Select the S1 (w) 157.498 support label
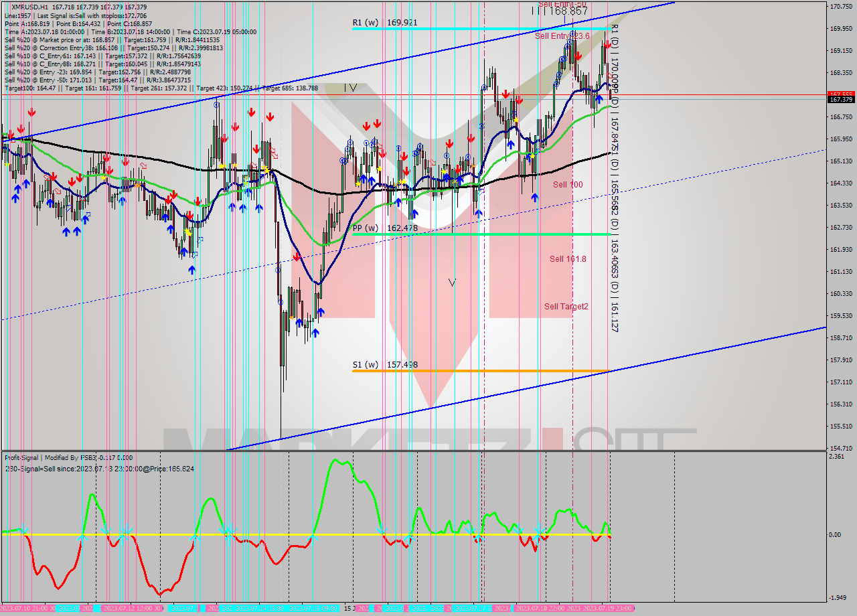857x616 pixels. 385,365
